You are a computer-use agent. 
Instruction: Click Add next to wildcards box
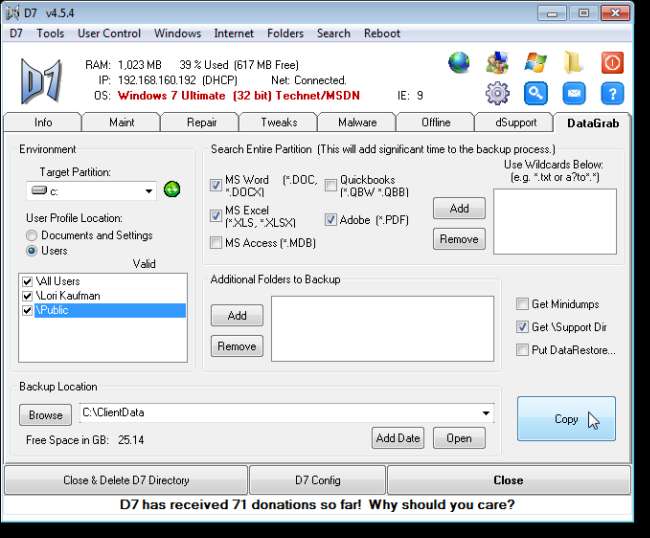[x=459, y=208]
